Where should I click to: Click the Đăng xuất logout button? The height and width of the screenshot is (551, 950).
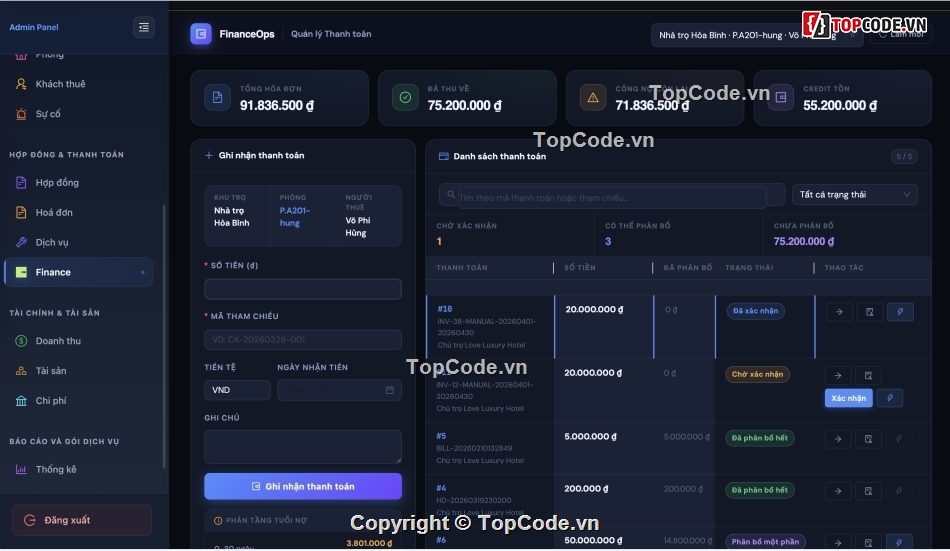(x=82, y=520)
